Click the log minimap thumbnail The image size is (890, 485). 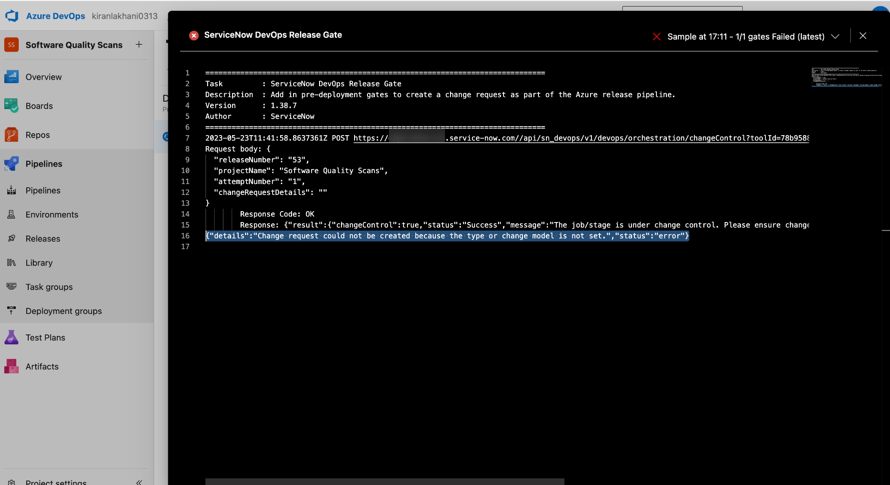pos(846,77)
